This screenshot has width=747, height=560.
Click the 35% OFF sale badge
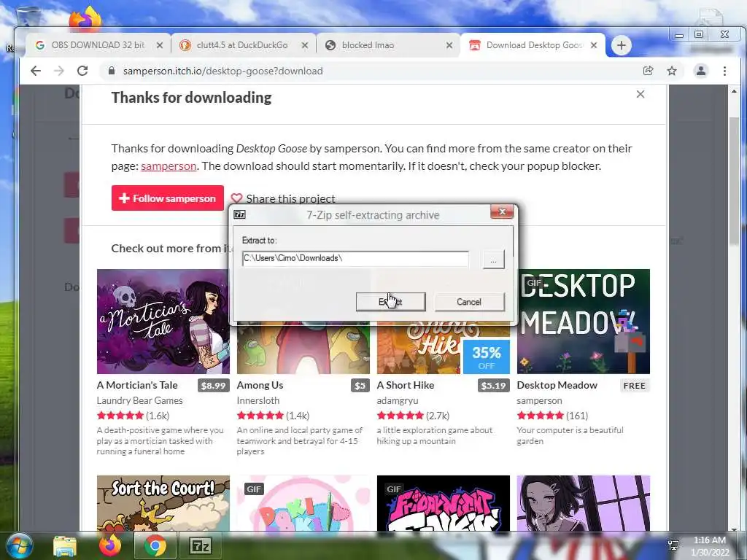[487, 357]
